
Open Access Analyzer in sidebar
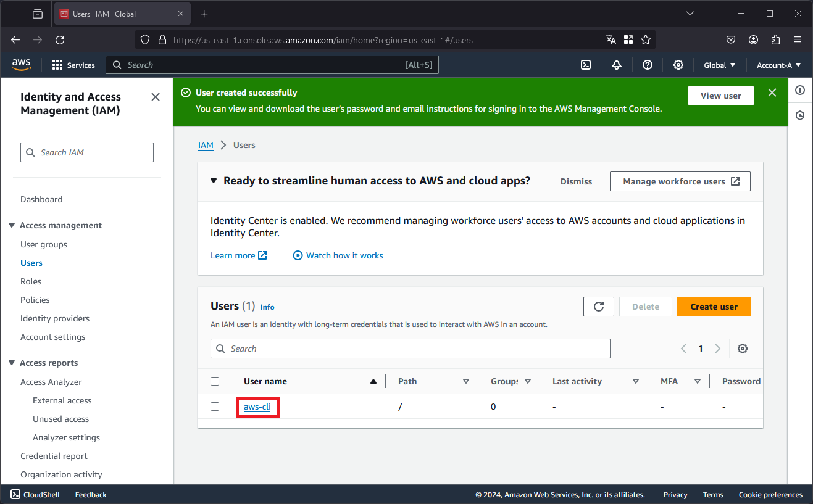pyautogui.click(x=51, y=382)
